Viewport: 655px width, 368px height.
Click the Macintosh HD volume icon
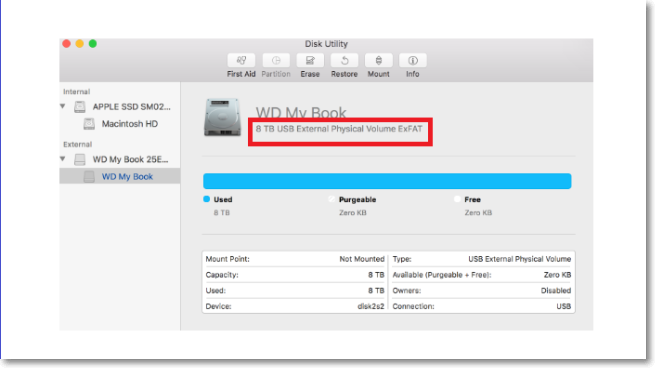coord(89,124)
